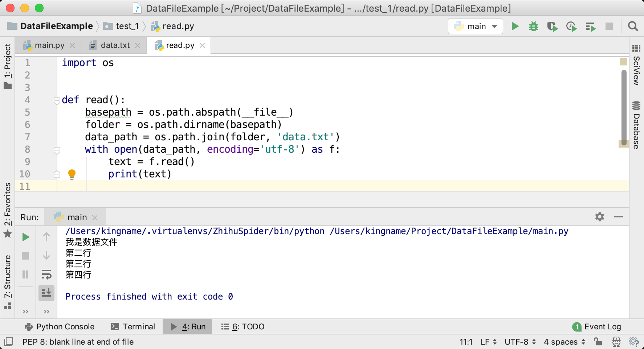The height and width of the screenshot is (349, 644).
Task: Open the main run configuration dropdown
Action: (476, 26)
